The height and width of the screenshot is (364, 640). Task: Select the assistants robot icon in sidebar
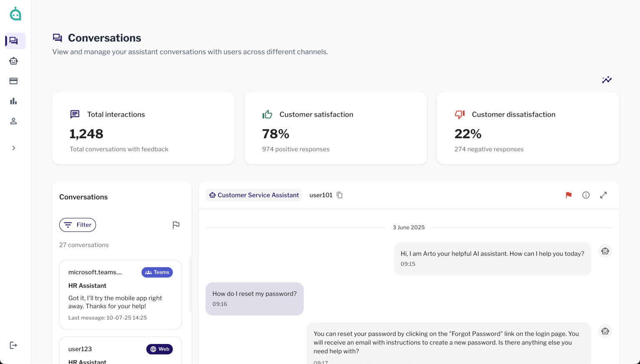(x=13, y=61)
